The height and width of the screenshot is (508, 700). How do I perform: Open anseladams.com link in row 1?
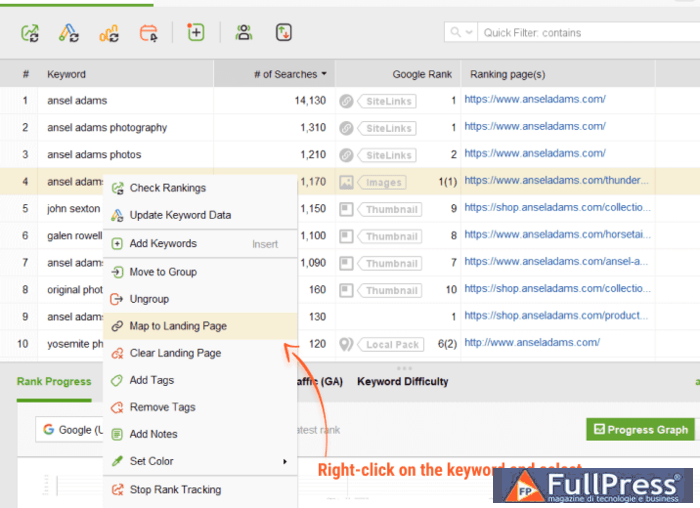[x=535, y=99]
